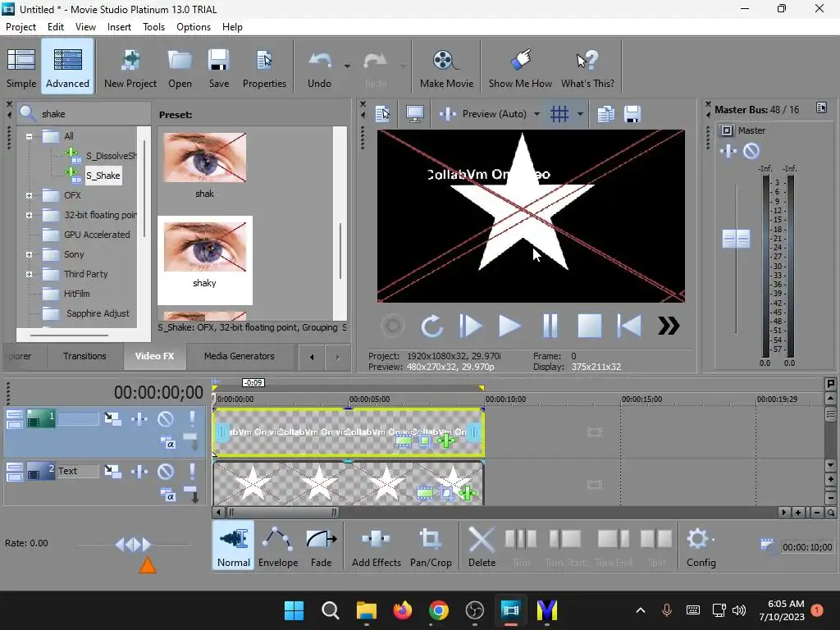840x630 pixels.
Task: Open the Insert menu
Action: [x=119, y=27]
